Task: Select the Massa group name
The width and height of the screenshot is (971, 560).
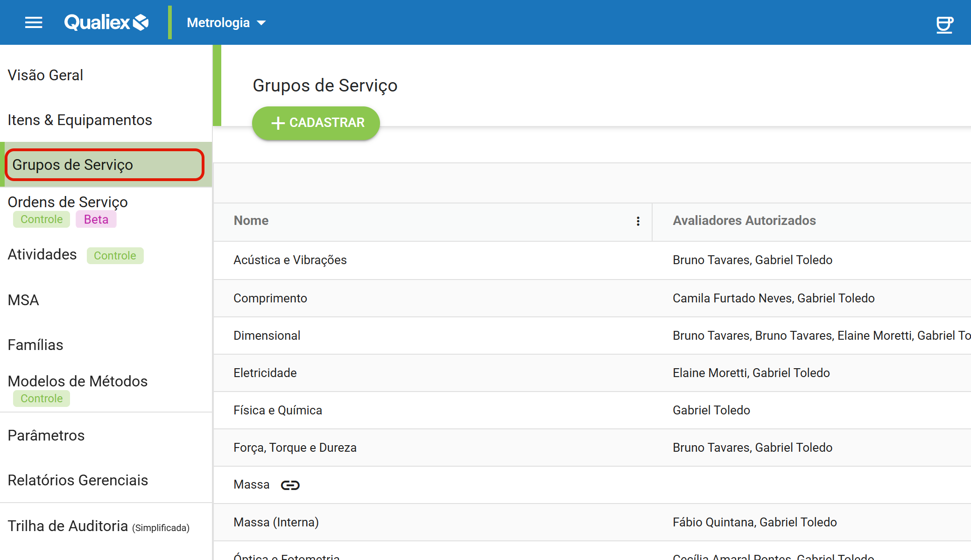Action: point(252,485)
